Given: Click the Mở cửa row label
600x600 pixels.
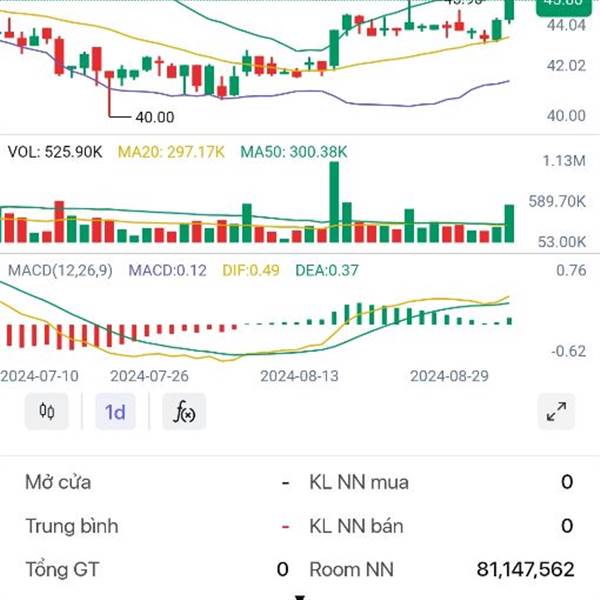Looking at the screenshot, I should 58,482.
